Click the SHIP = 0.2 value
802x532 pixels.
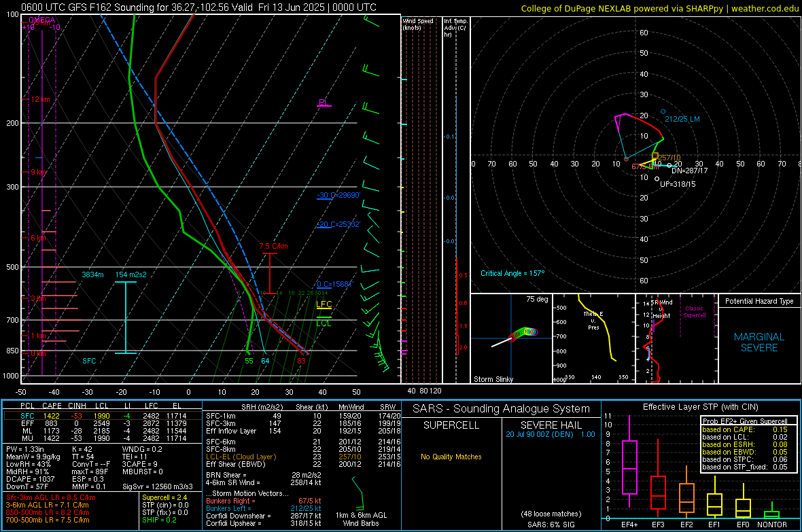159,520
